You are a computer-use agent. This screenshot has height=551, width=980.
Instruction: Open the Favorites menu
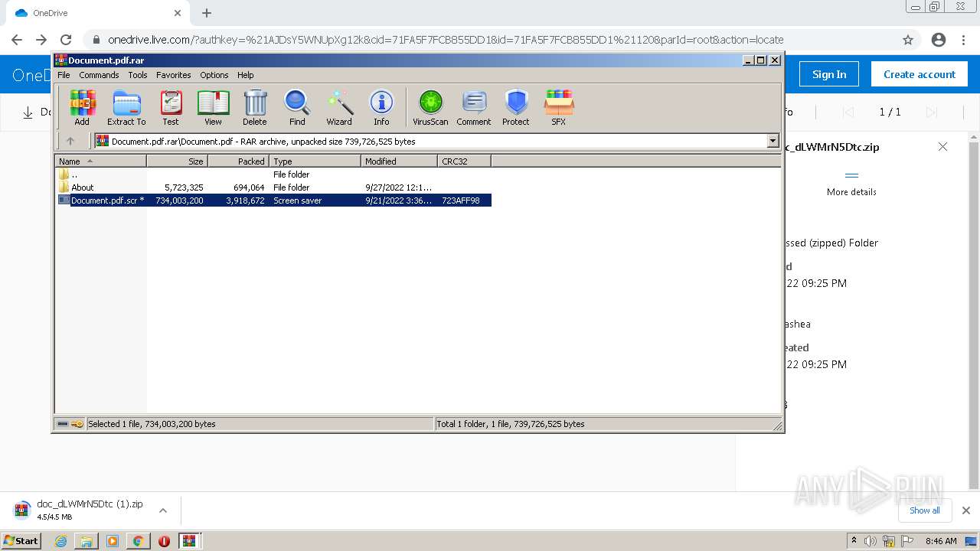tap(174, 75)
